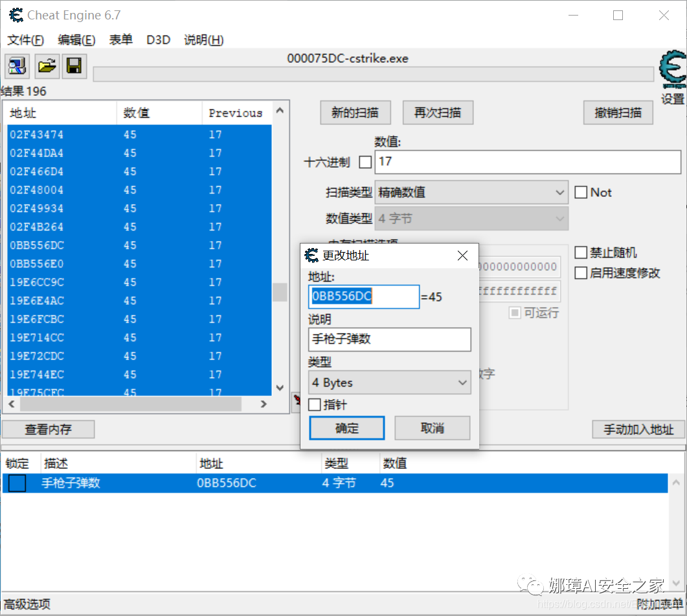Sort results by 地址 column header
Viewport: 687px width, 616px height.
pos(61,113)
